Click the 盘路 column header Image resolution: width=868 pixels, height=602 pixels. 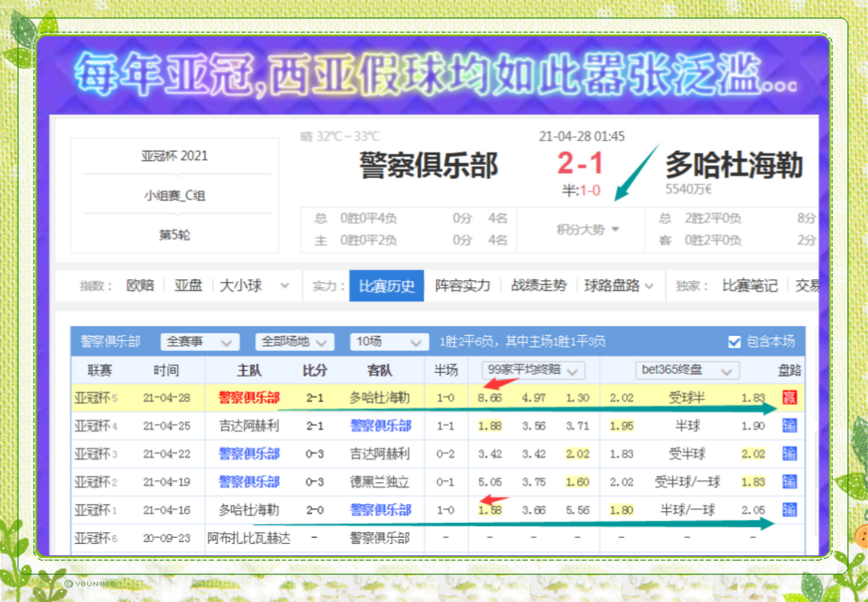(789, 371)
